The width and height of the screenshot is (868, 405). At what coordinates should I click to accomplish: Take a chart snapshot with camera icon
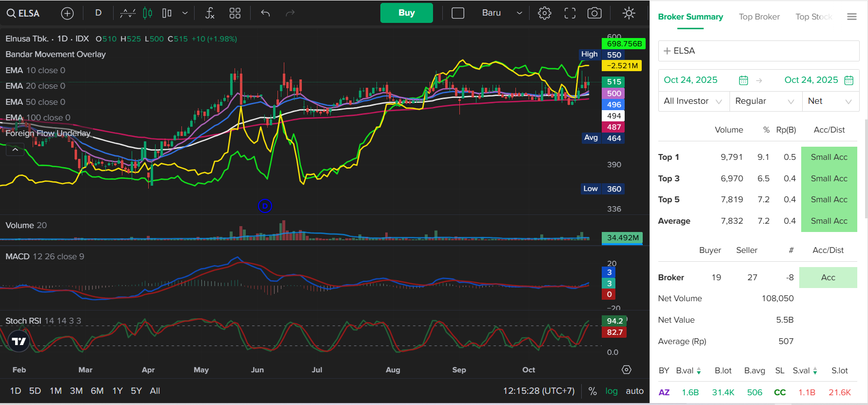click(594, 13)
